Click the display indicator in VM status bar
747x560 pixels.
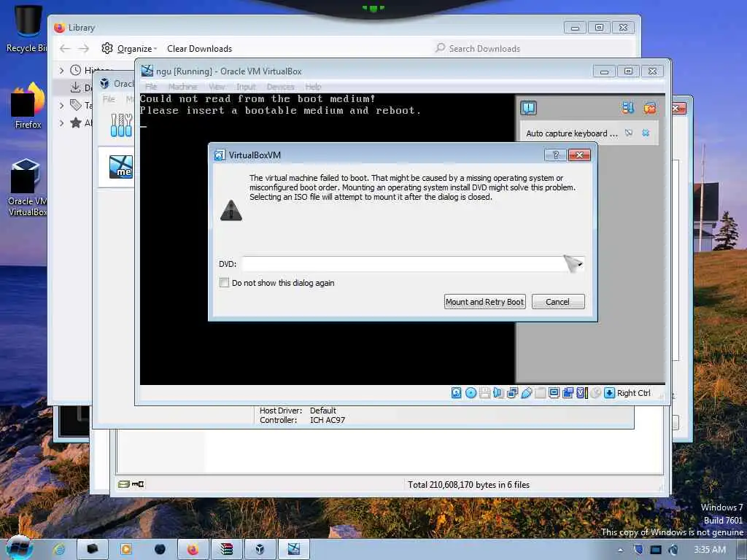point(554,393)
